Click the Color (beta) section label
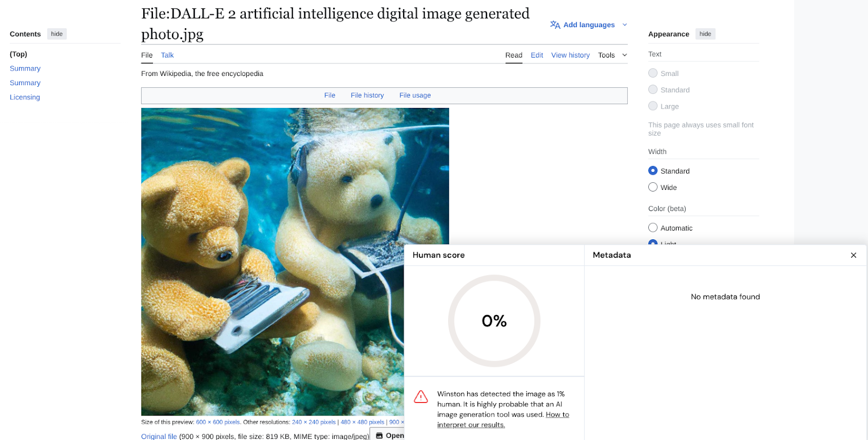868x440 pixels. (x=667, y=209)
